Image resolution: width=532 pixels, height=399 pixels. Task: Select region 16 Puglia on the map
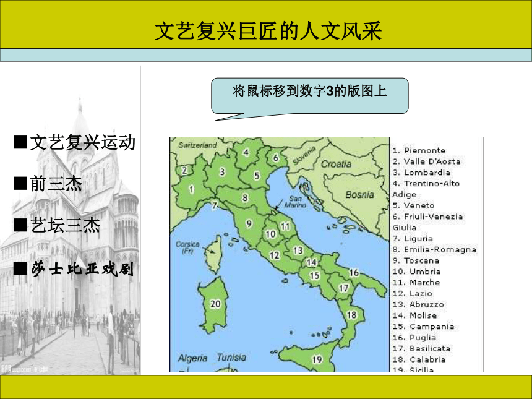[x=354, y=272]
